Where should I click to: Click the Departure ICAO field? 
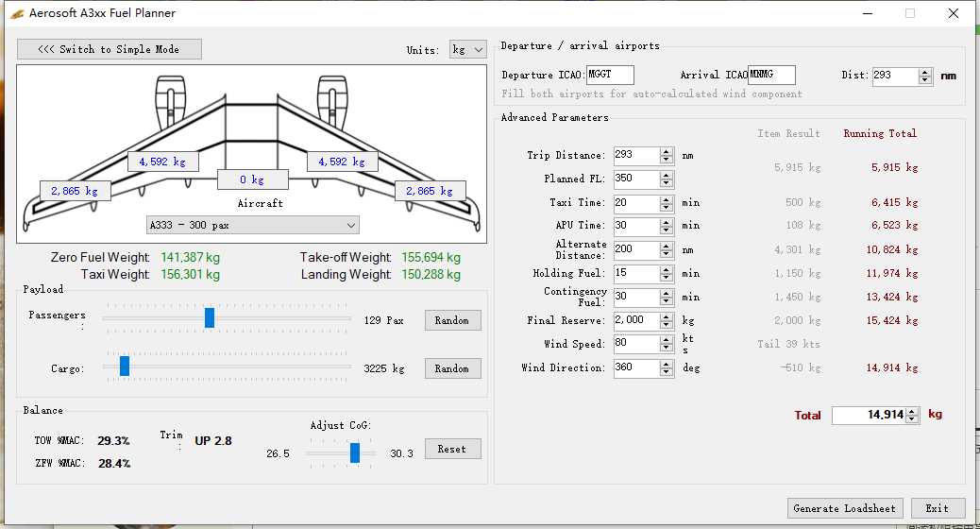610,75
